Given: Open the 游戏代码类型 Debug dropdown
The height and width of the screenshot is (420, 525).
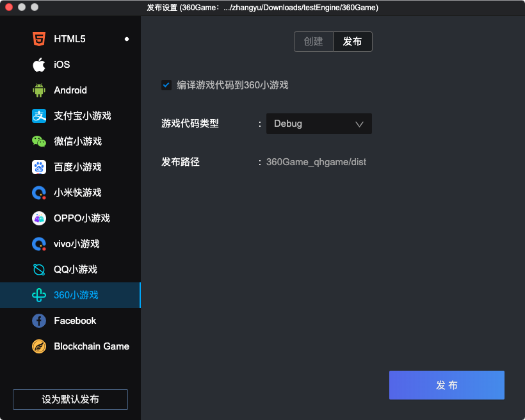Looking at the screenshot, I should [x=318, y=124].
